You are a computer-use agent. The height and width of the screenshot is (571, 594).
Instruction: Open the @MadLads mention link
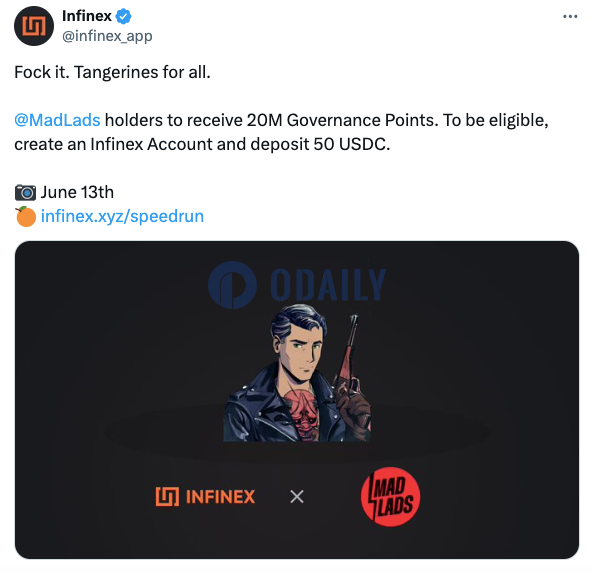click(x=57, y=120)
